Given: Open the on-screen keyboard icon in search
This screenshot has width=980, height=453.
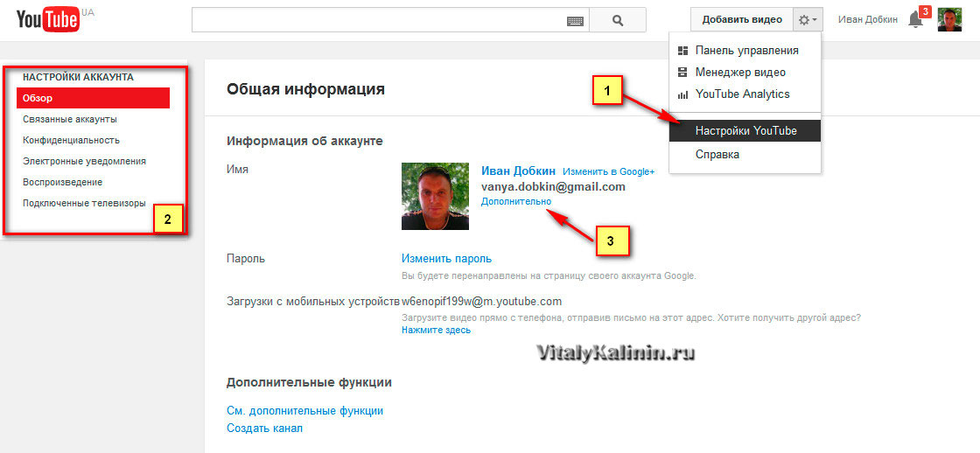Looking at the screenshot, I should [575, 20].
